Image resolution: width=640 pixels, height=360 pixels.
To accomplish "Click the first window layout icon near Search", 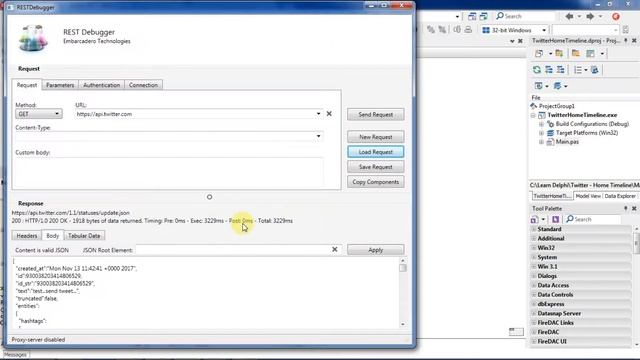I will pyautogui.click(x=472, y=16).
